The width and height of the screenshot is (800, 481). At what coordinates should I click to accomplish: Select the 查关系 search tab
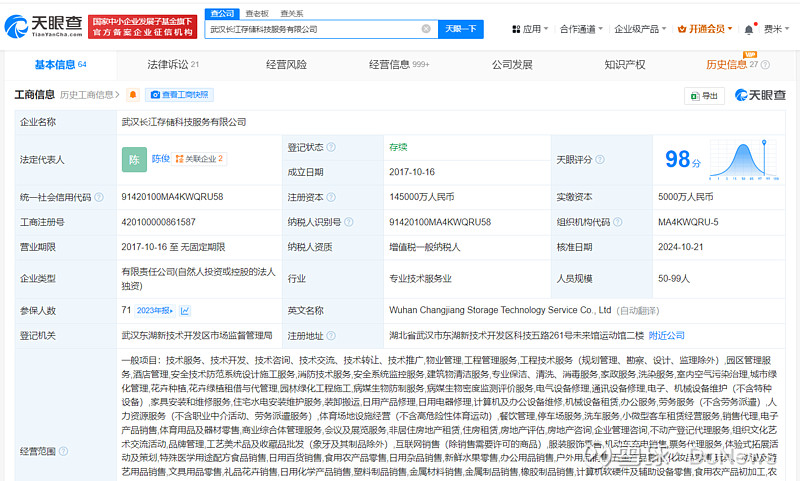click(291, 14)
